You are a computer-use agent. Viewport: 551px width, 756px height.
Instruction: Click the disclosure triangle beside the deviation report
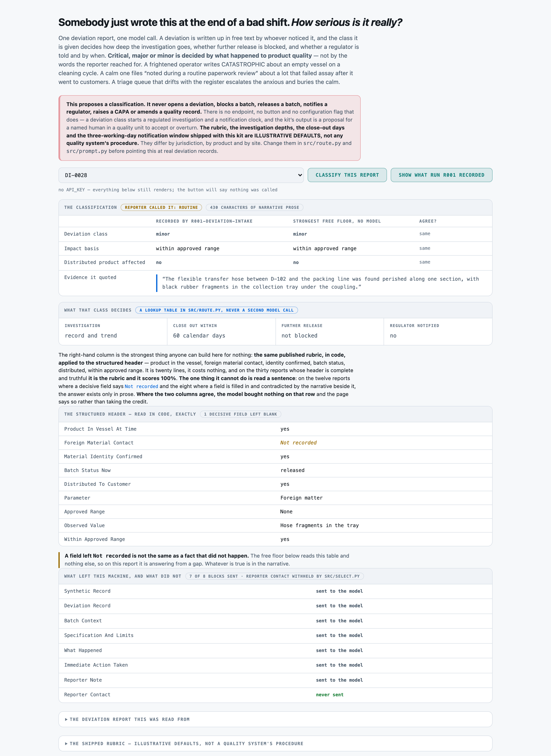point(66,719)
